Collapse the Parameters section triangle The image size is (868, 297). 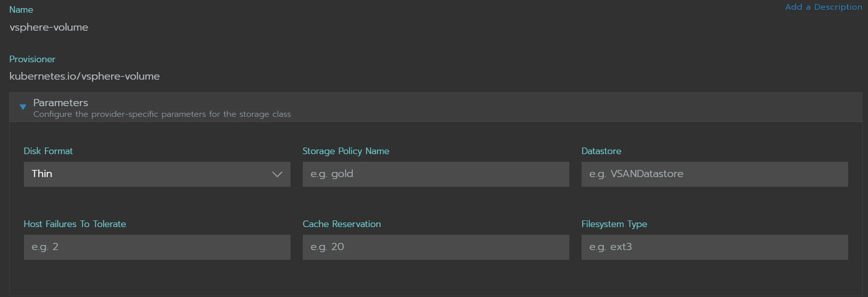[x=23, y=107]
